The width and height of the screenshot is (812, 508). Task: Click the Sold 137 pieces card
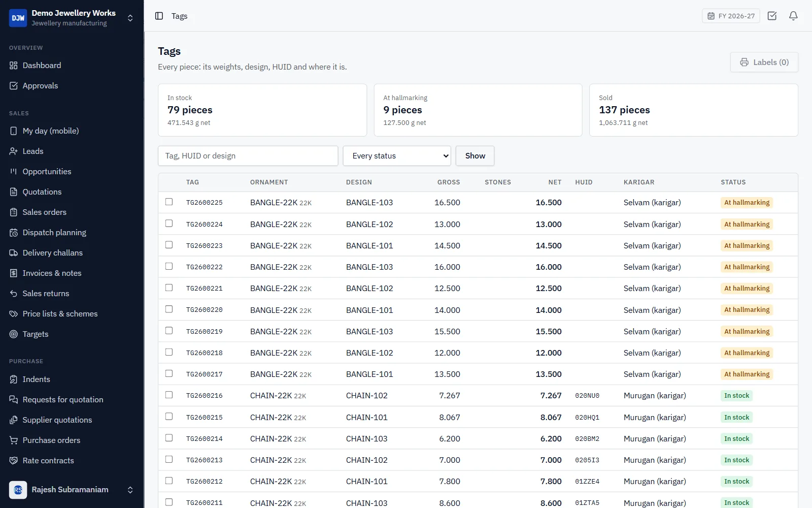coord(693,110)
